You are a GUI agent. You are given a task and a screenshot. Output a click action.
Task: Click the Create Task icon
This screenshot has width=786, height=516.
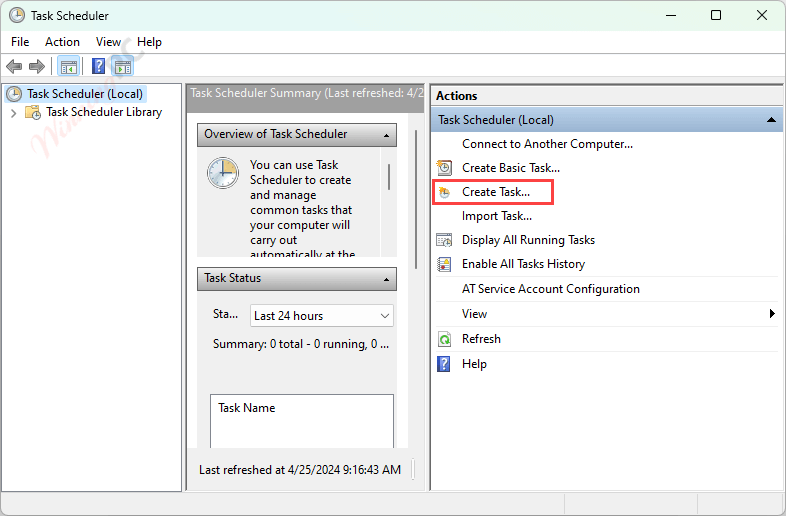point(444,192)
